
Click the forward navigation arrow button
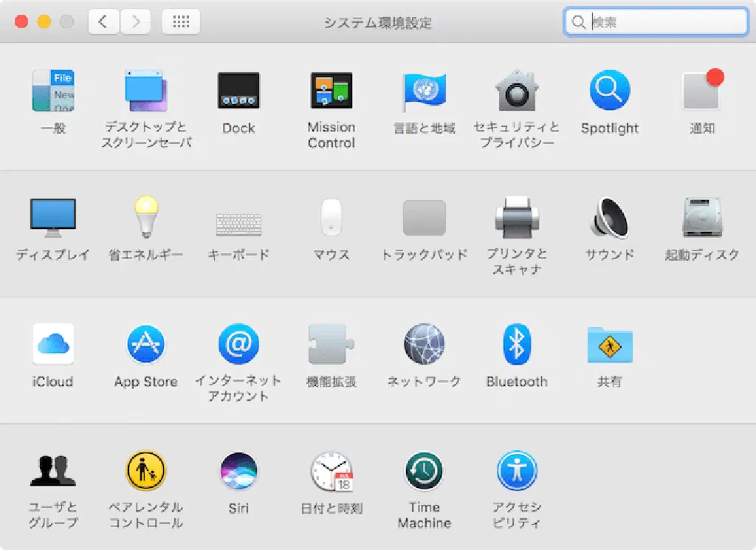136,22
